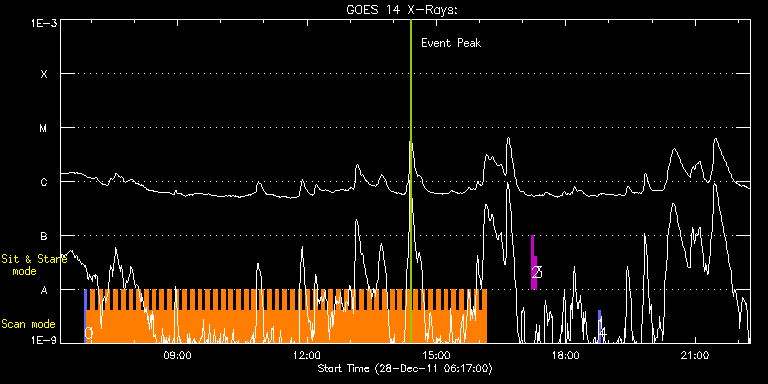Click the blue bar numbered 0 at scan start

tap(85, 316)
